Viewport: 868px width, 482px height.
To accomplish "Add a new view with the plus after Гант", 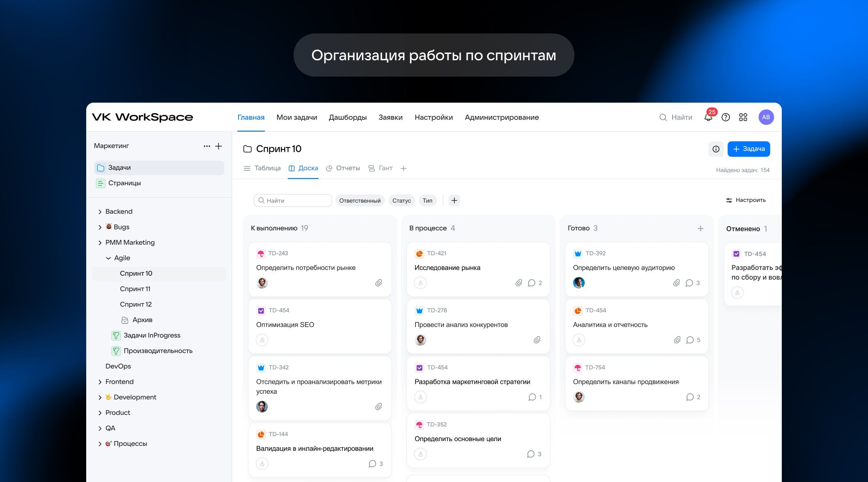I will [404, 168].
